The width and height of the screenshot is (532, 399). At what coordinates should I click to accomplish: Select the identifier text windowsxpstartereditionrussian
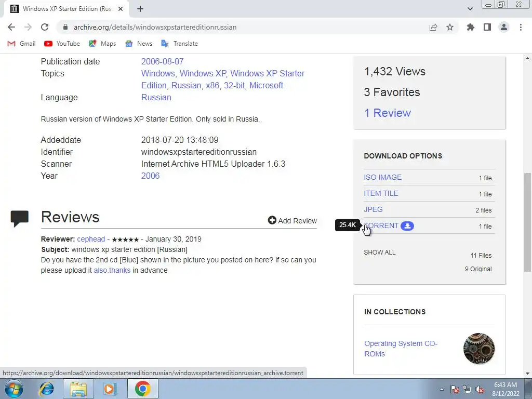pyautogui.click(x=199, y=152)
